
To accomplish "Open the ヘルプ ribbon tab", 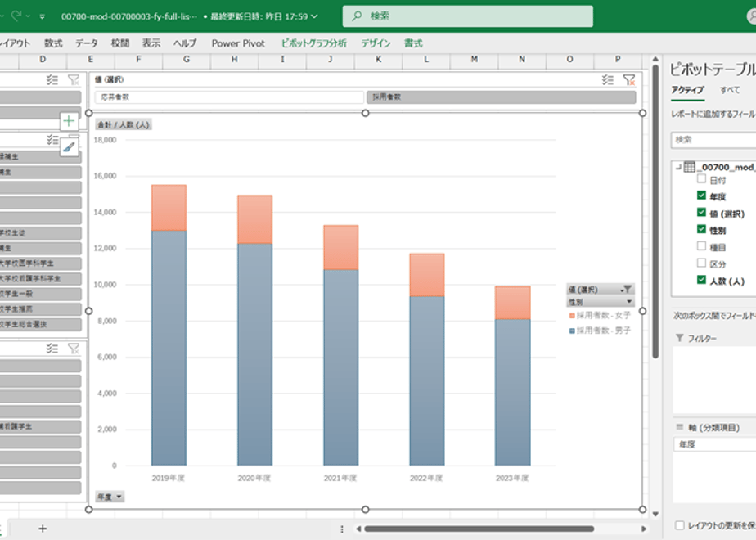I will click(185, 43).
